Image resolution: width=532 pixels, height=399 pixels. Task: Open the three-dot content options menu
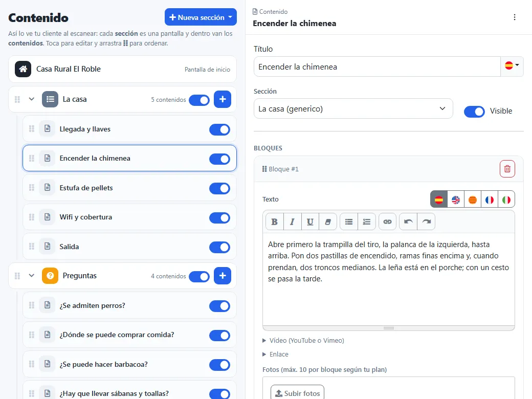pos(515,17)
